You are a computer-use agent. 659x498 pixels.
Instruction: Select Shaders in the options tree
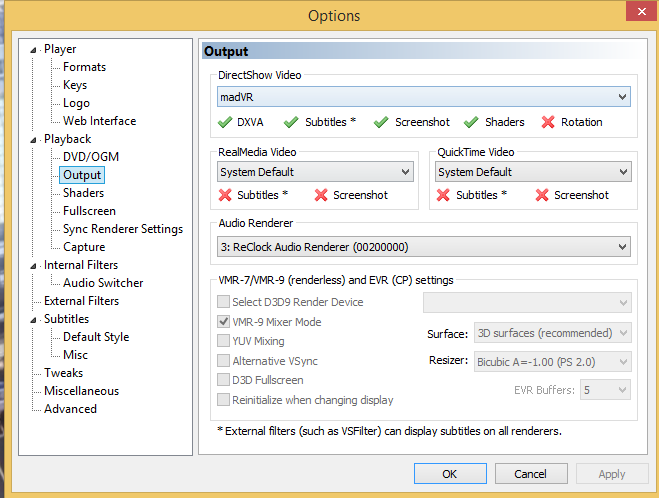click(83, 193)
